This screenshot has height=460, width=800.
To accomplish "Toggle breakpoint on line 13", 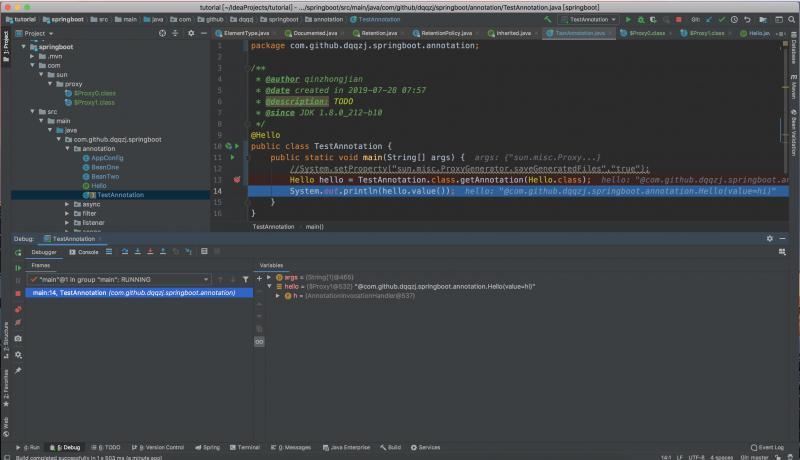I will pos(237,180).
